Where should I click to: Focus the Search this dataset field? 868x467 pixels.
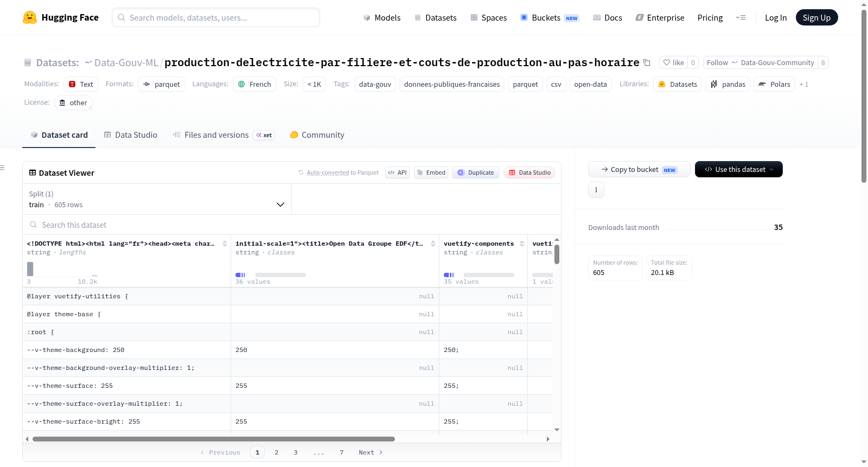coord(292,225)
